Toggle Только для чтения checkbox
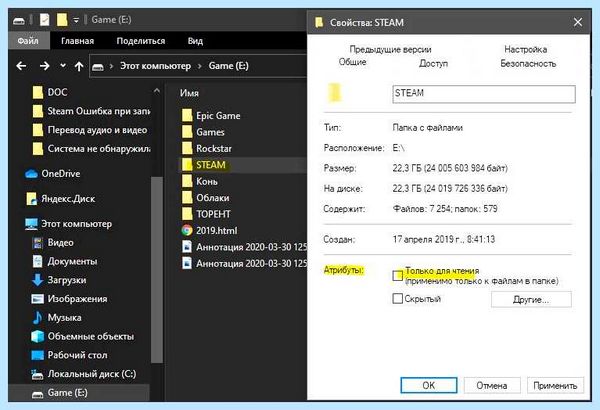This screenshot has height=410, width=600. point(398,275)
